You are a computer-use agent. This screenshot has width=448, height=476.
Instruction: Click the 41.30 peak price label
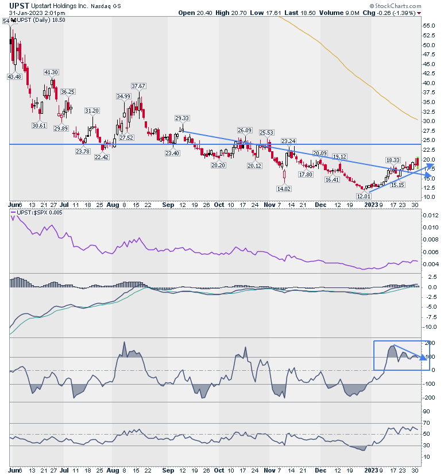(x=51, y=72)
